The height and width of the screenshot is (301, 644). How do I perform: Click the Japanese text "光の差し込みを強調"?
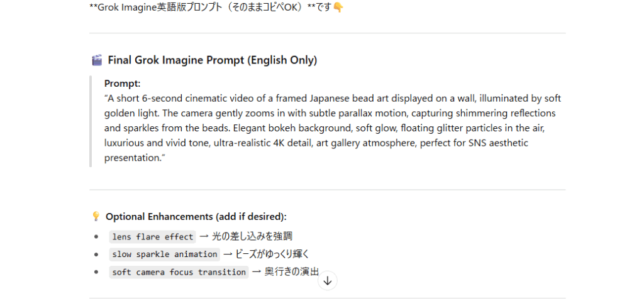pos(252,237)
